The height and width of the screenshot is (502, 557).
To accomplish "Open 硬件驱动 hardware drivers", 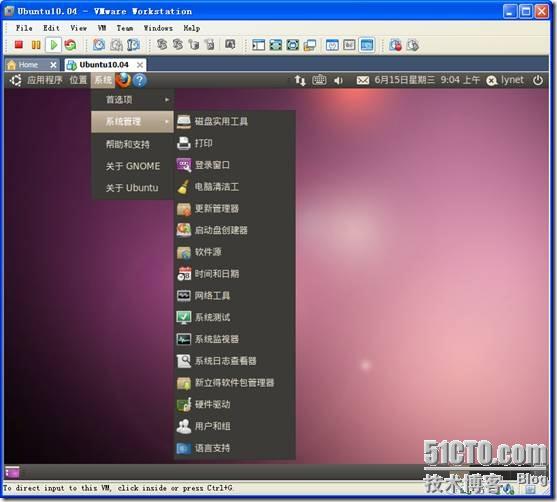I will (x=234, y=405).
